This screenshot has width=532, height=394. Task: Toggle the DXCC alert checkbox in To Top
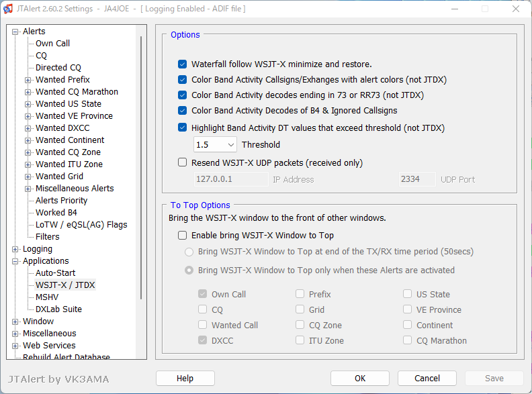tap(203, 340)
